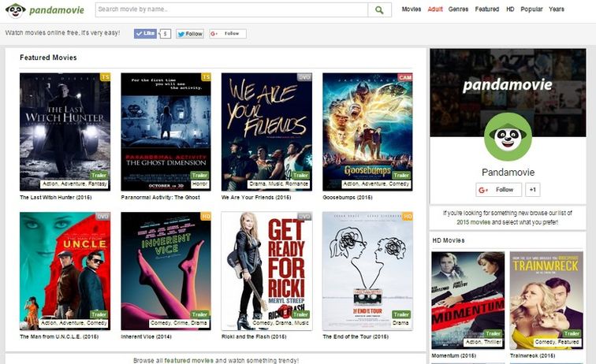The width and height of the screenshot is (596, 364).
Task: Click the HD quality tag on End of the Tour
Action: pyautogui.click(x=408, y=216)
